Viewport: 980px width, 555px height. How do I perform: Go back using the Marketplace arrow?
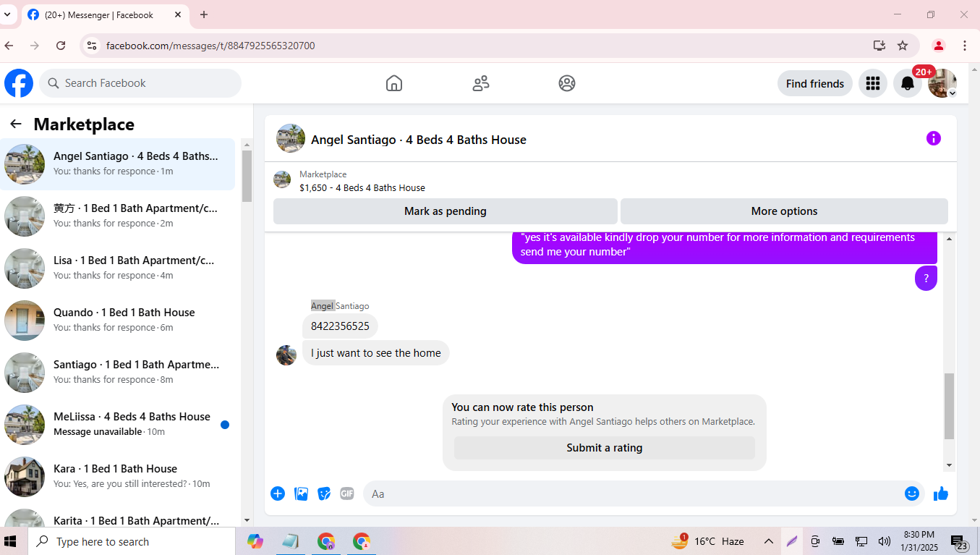[16, 124]
